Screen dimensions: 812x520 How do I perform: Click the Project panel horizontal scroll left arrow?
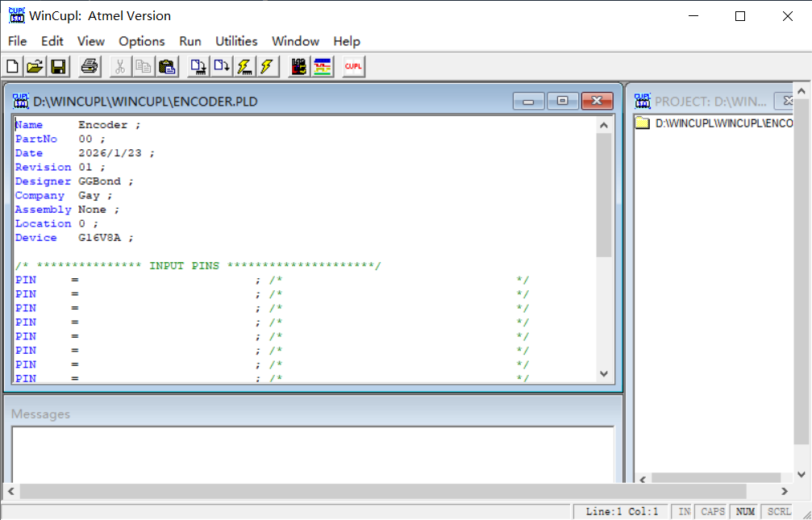643,479
